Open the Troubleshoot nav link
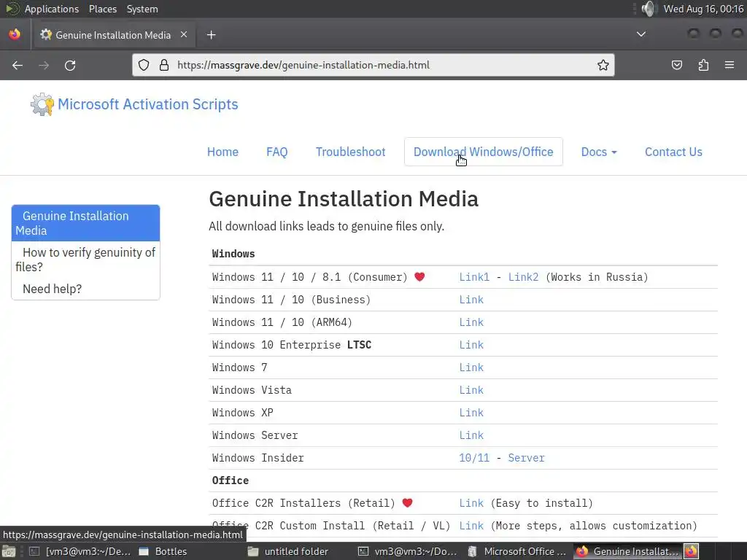 (x=350, y=152)
